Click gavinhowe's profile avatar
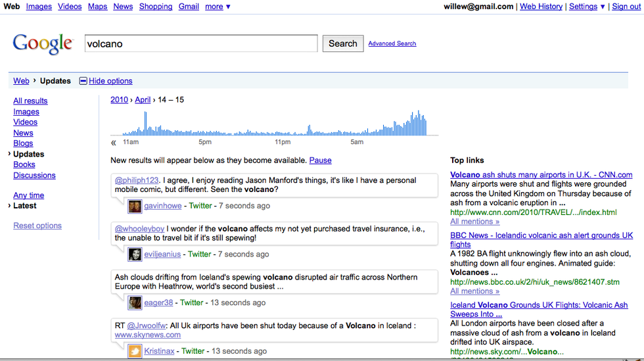 (x=135, y=206)
